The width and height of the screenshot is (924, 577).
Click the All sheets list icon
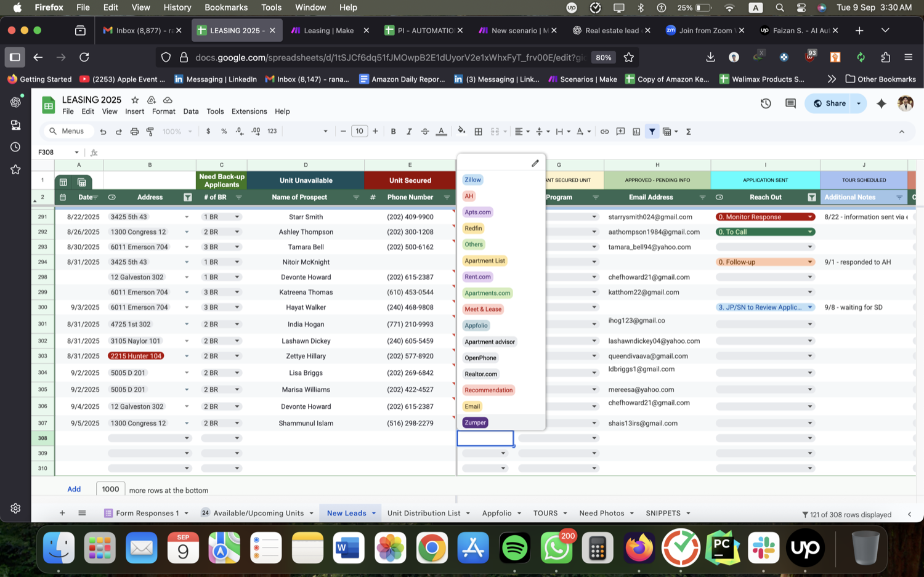tap(82, 513)
